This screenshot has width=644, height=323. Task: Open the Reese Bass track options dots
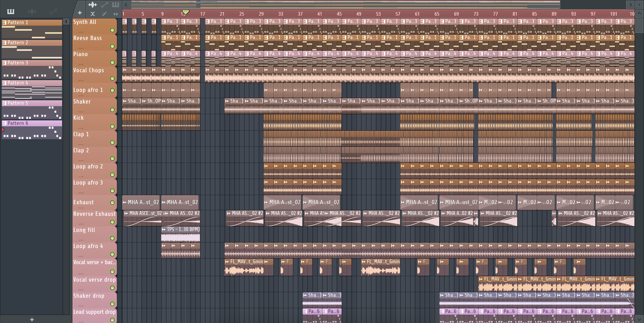[x=81, y=48]
